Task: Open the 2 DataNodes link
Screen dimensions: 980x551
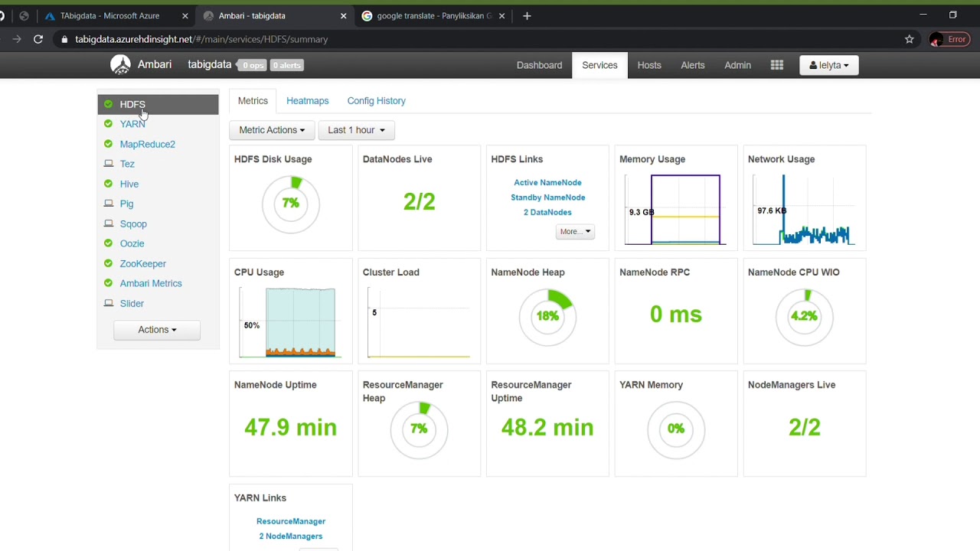Action: pos(547,212)
